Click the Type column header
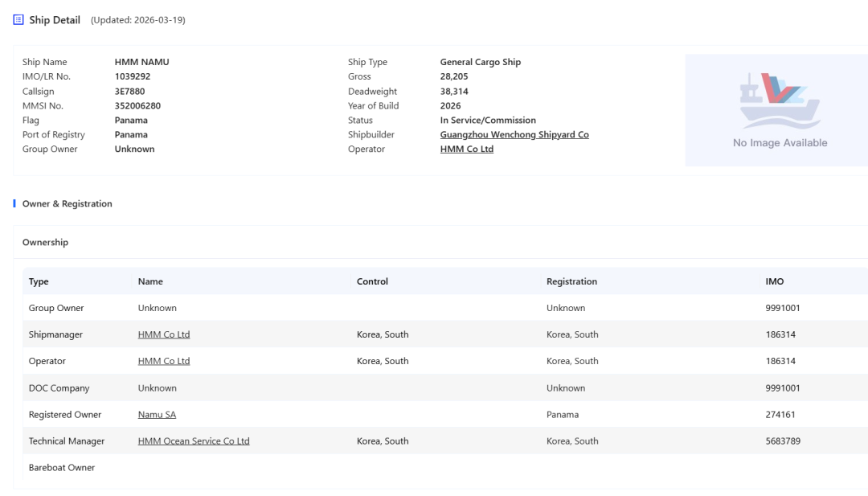Screen dimensions: 868x496 coord(39,281)
